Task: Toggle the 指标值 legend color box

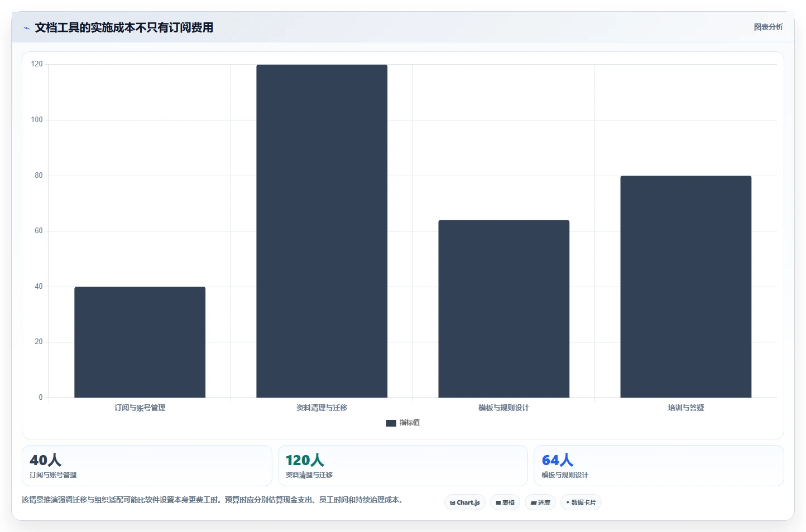Action: [x=391, y=423]
